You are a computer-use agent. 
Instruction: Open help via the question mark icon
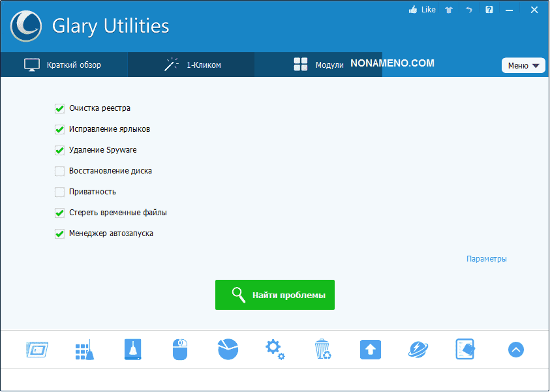(489, 10)
